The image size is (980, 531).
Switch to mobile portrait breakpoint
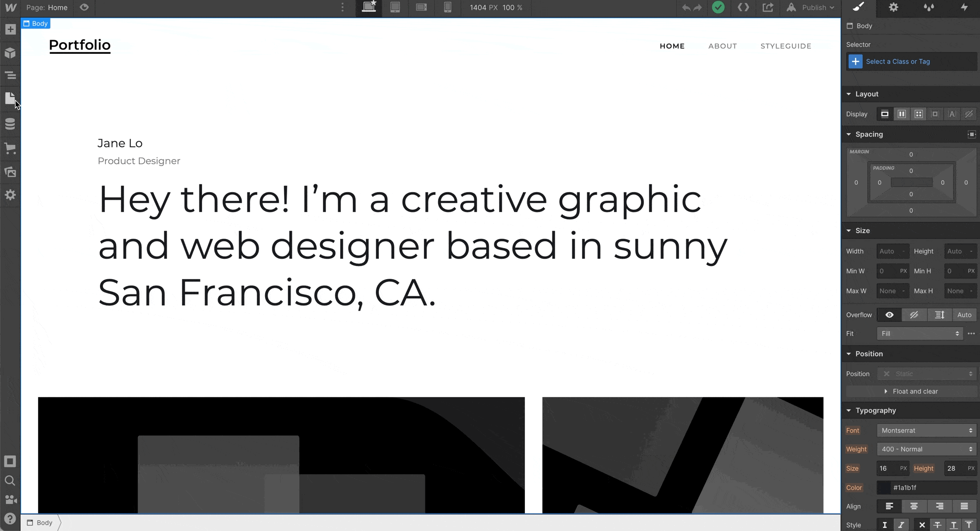(447, 7)
